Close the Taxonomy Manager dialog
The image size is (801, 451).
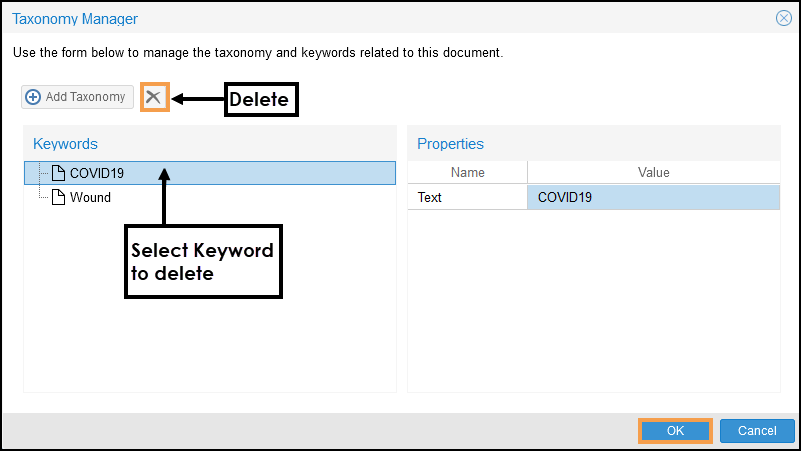[784, 18]
